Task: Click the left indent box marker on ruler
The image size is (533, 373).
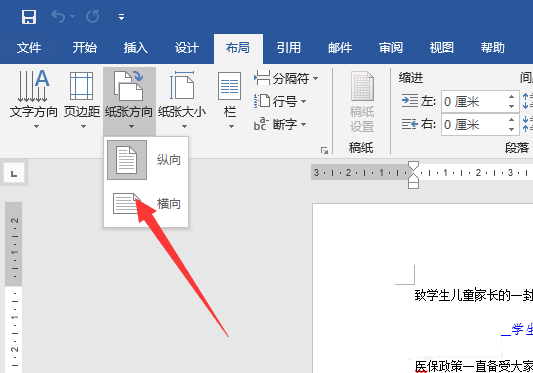Action: 413,185
